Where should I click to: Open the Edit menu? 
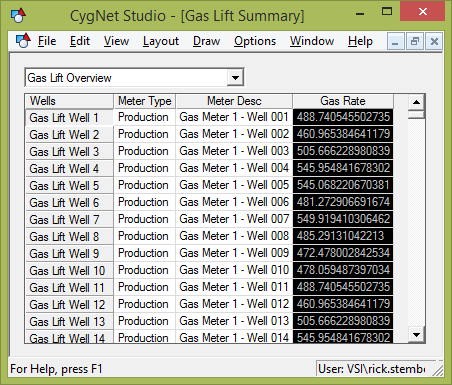(x=80, y=41)
